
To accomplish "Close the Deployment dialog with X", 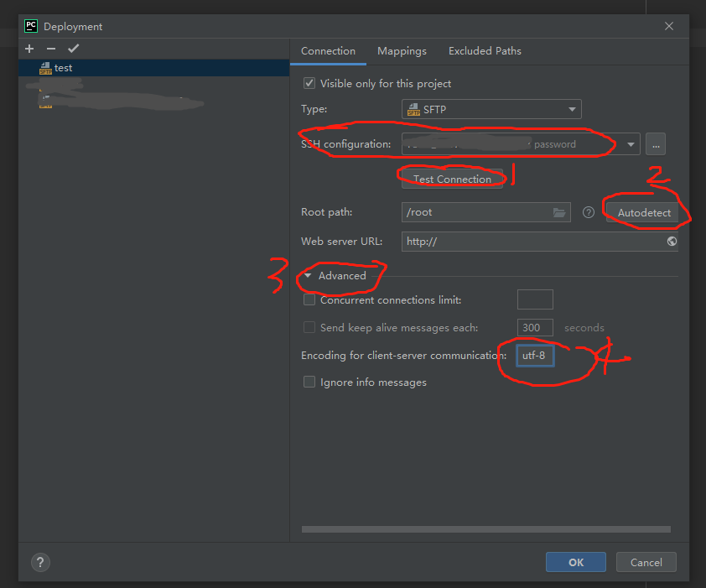I will (669, 26).
